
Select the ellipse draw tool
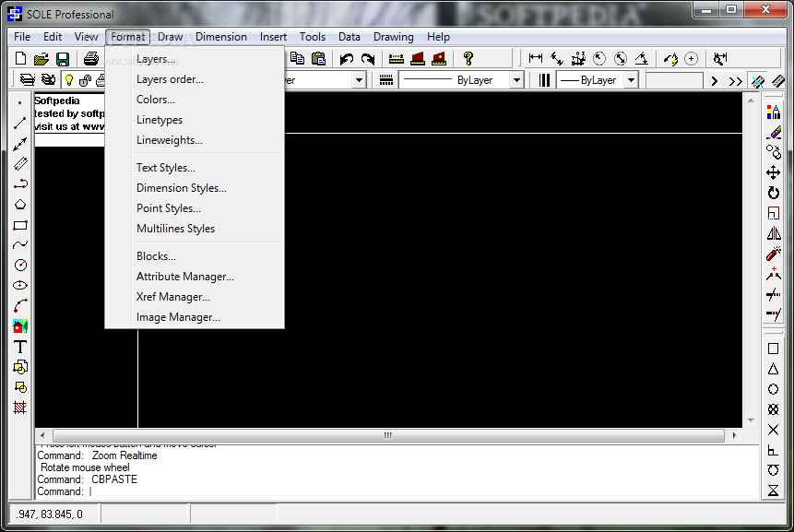[19, 286]
